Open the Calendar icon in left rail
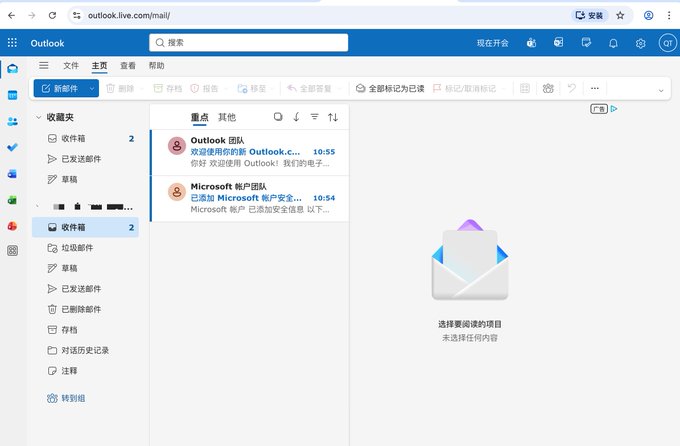 (13, 95)
